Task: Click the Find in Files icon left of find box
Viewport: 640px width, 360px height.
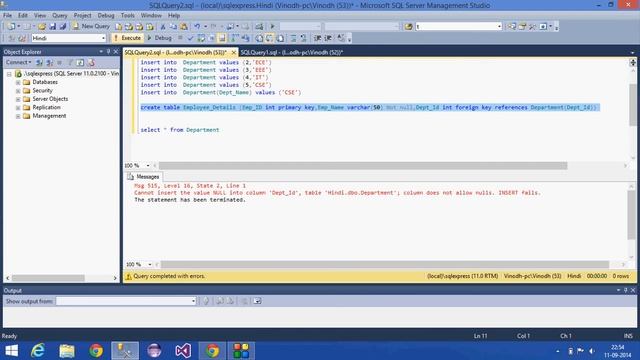Action: 409,27
